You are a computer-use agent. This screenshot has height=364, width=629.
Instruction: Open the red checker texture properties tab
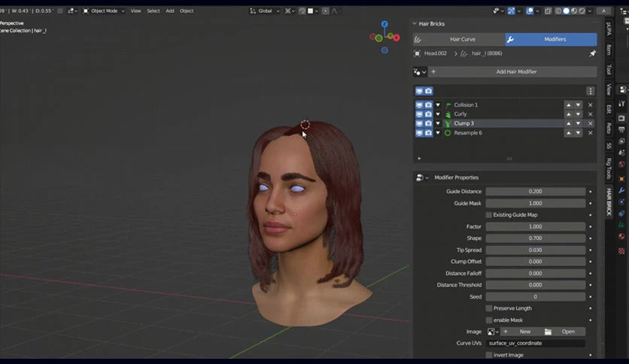click(621, 251)
